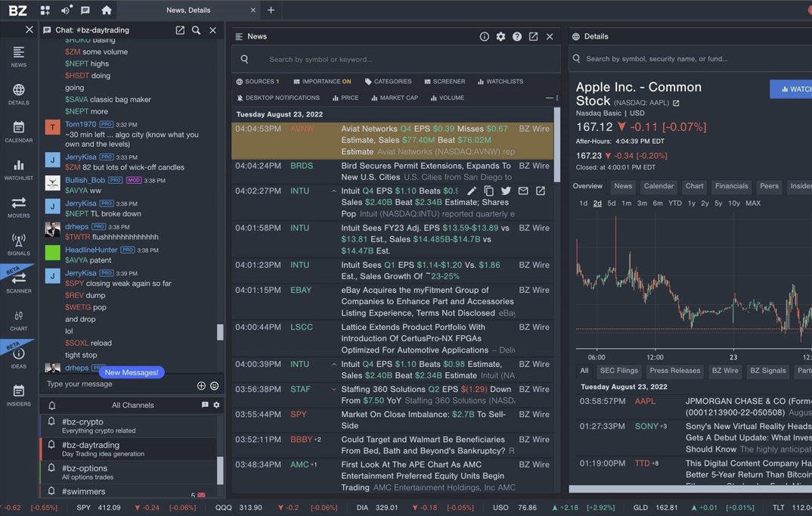Open channel list settings gear
812x516 pixels.
[216, 405]
